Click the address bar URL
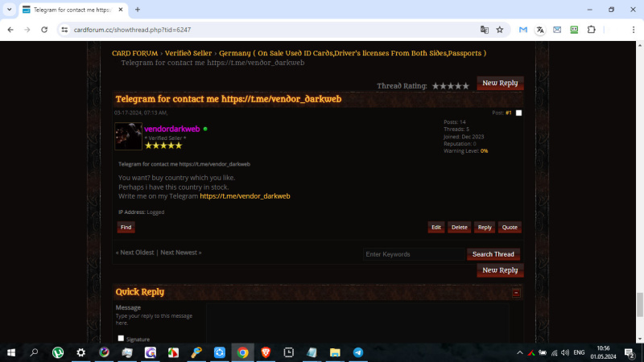Viewport: 644px width, 362px height. click(x=132, y=30)
